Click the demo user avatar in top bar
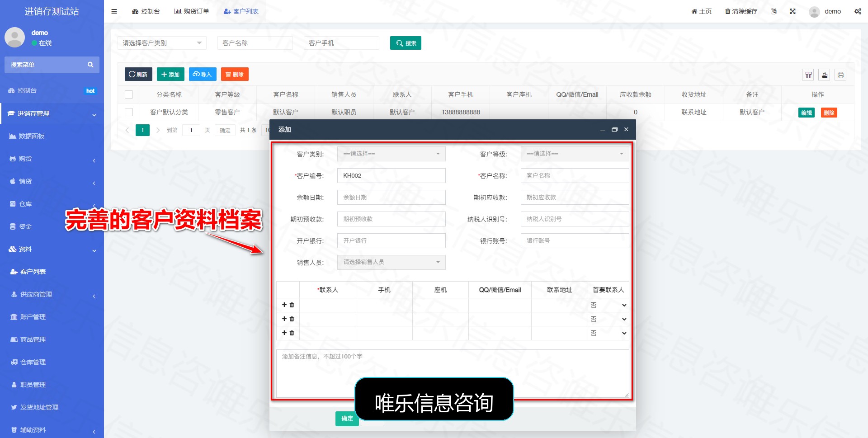Screen dimensions: 868x438 pyautogui.click(x=814, y=12)
